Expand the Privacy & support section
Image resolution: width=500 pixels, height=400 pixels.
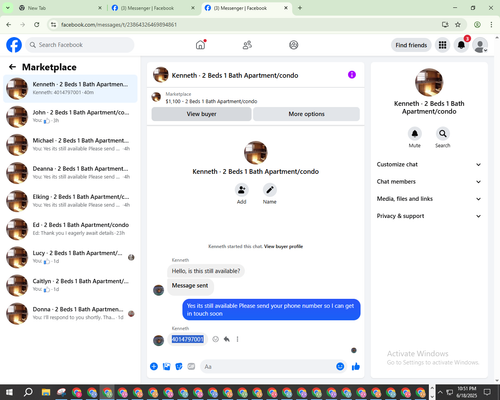[429, 216]
